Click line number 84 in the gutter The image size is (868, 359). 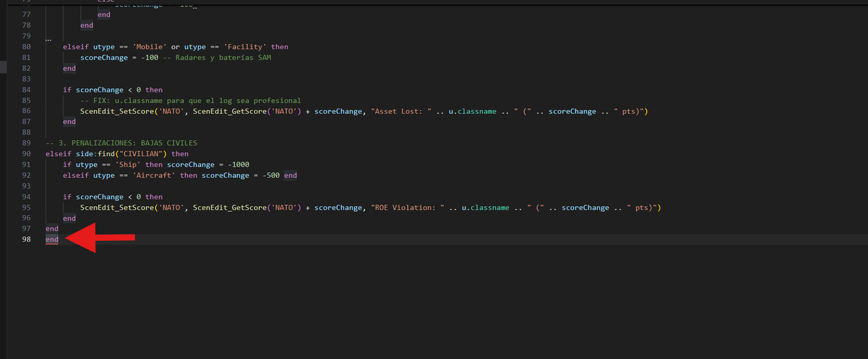pos(26,90)
